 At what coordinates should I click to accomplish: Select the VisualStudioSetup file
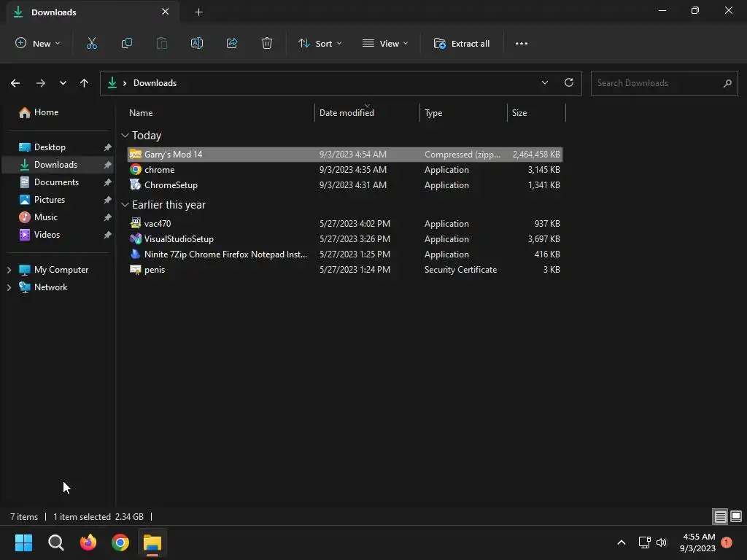point(345,238)
